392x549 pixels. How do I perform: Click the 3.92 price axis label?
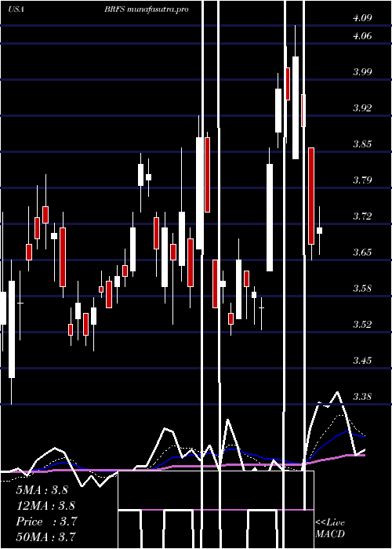coord(362,108)
